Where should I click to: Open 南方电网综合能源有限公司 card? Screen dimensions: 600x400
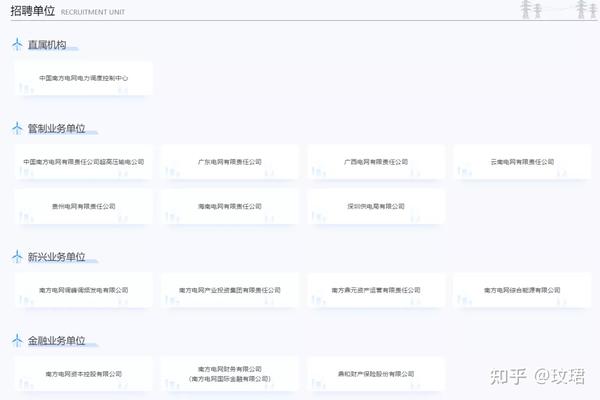[522, 290]
